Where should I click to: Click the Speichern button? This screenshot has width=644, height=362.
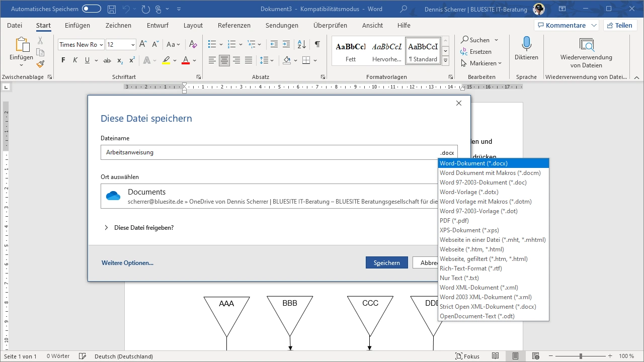[x=387, y=262]
